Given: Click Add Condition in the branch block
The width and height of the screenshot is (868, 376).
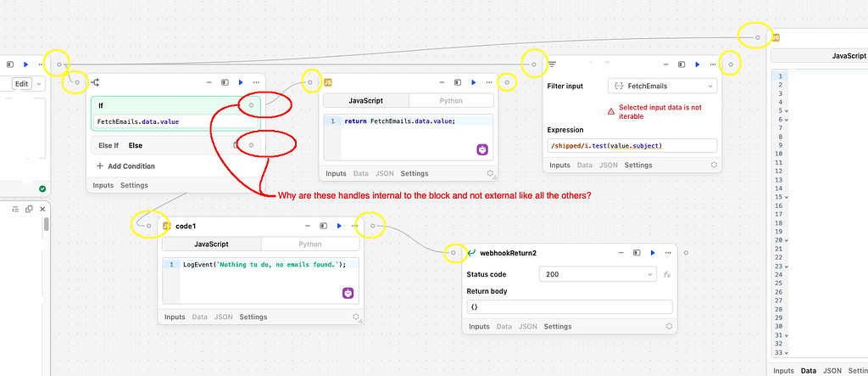Looking at the screenshot, I should pyautogui.click(x=125, y=166).
